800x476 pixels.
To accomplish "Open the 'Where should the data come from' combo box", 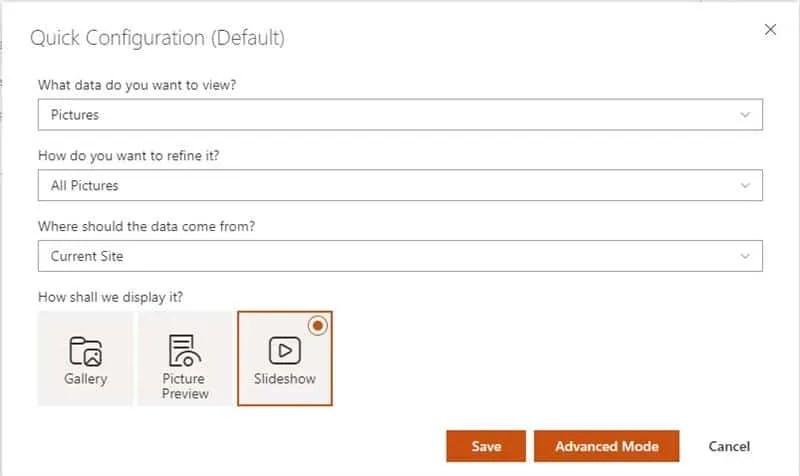I will (x=400, y=256).
